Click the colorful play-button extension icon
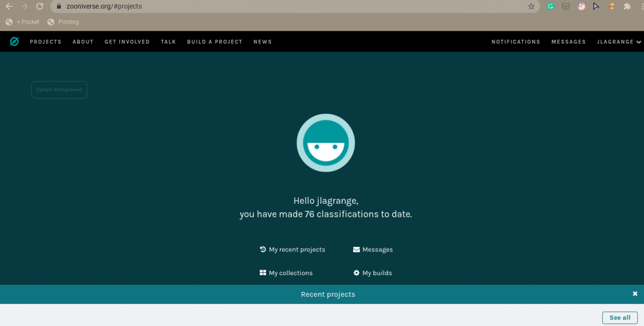This screenshot has height=326, width=644. point(581,7)
